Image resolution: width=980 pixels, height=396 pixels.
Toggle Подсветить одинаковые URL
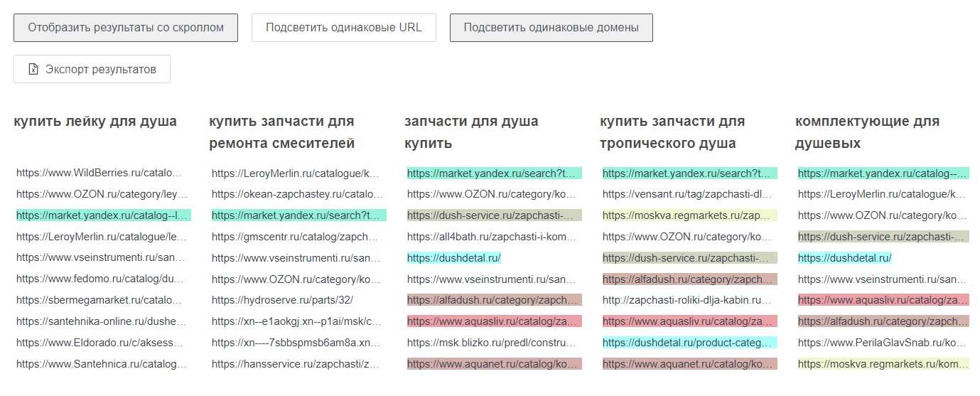coord(343,28)
